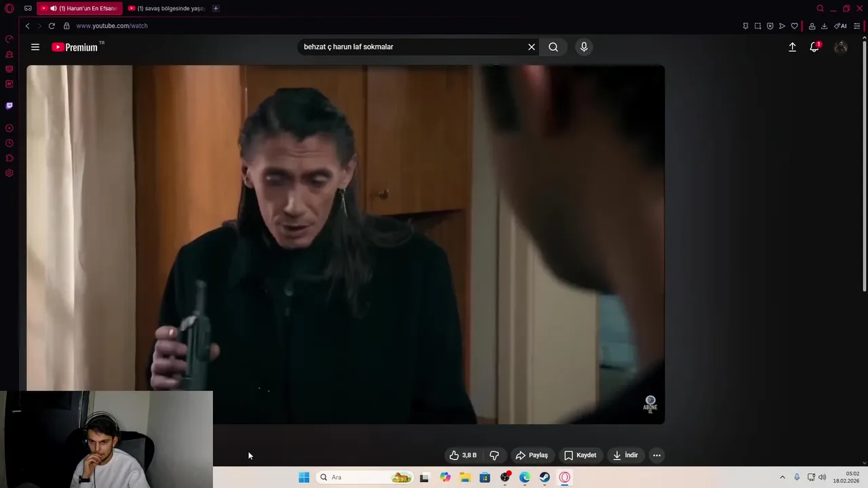Open YouTube notifications bell

(x=814, y=47)
